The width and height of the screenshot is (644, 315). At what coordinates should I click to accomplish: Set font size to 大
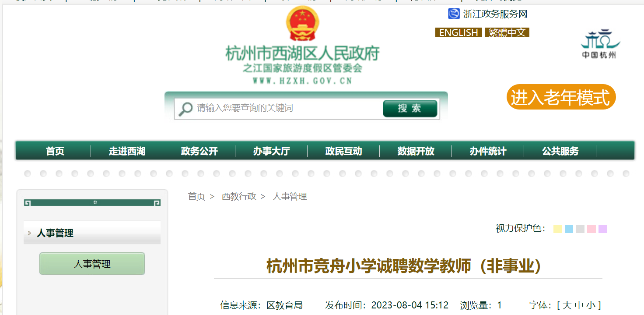(567, 305)
